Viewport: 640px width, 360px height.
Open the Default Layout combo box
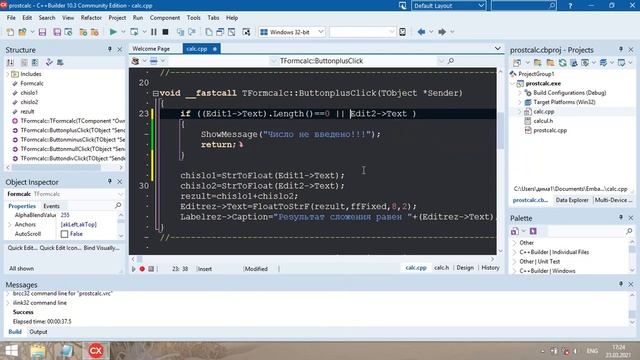pos(448,6)
